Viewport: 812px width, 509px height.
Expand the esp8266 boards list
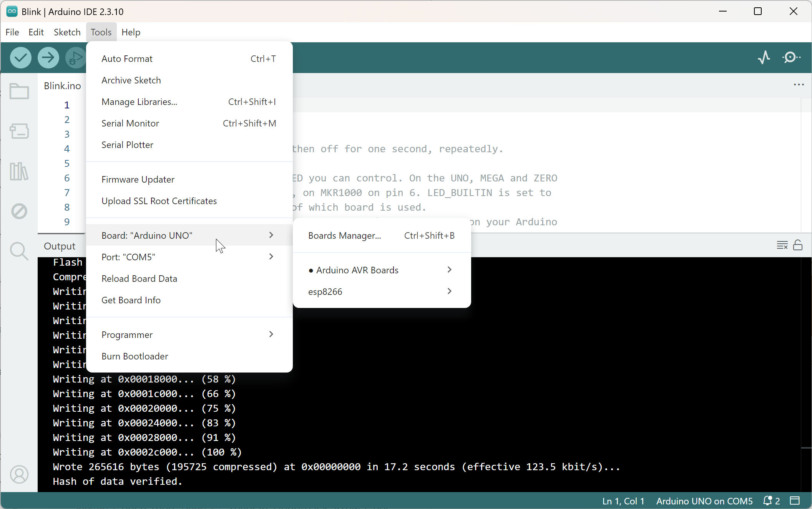(x=382, y=291)
